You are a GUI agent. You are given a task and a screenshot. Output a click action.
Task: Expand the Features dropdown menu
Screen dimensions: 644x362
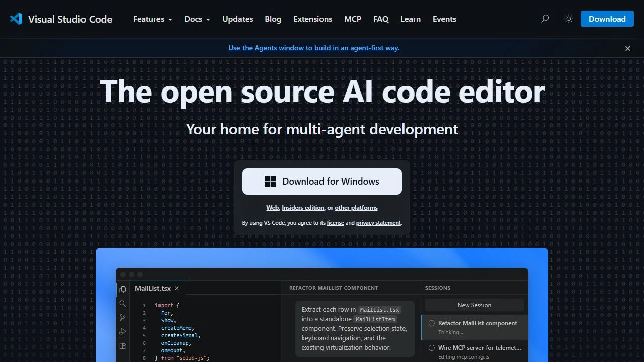[152, 19]
